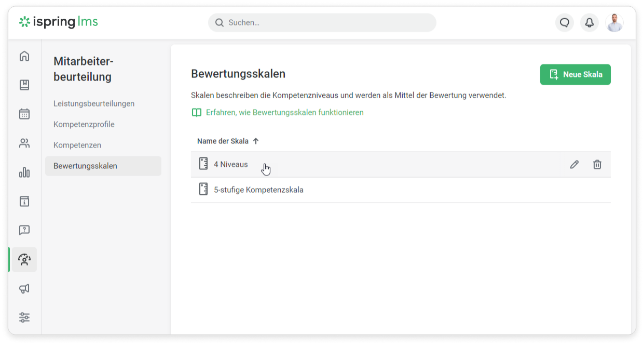
Task: Open the chat messages icon
Action: tap(565, 23)
